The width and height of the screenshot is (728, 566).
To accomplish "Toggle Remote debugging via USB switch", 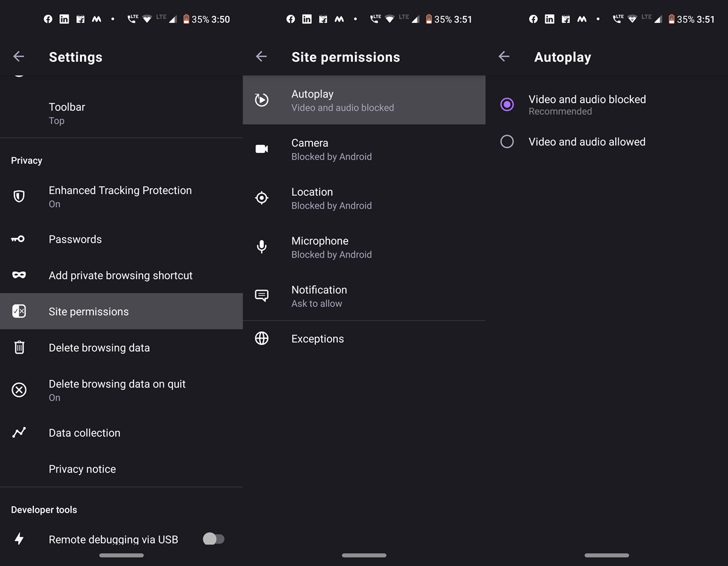I will (214, 539).
